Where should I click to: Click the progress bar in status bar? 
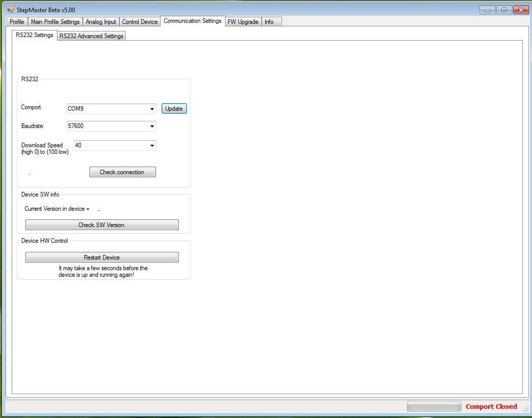click(433, 406)
